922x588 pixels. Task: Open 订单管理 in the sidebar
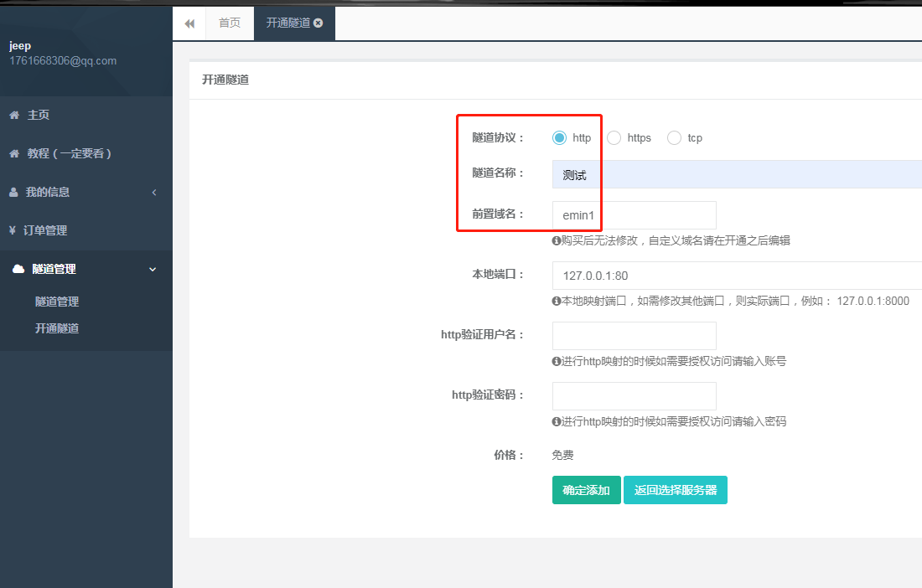(x=85, y=230)
